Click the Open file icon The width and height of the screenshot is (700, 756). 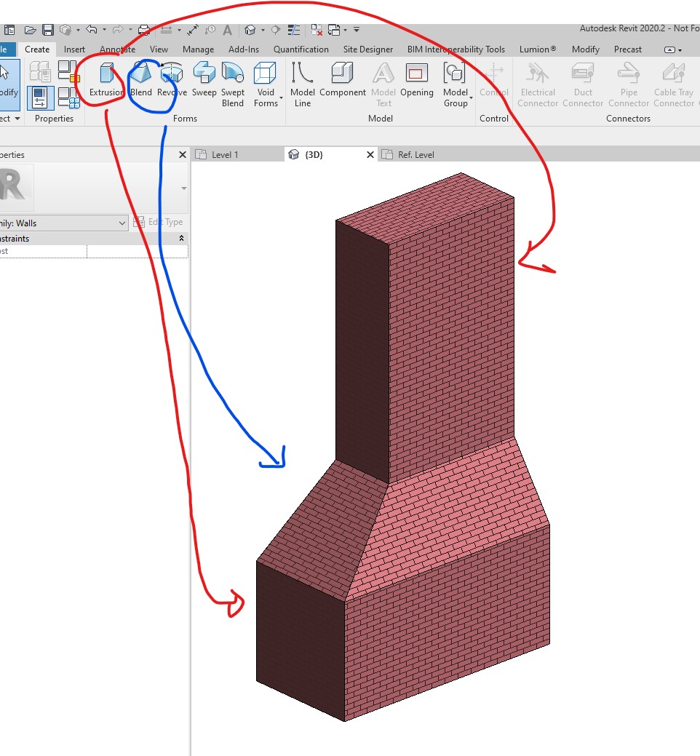[31, 30]
